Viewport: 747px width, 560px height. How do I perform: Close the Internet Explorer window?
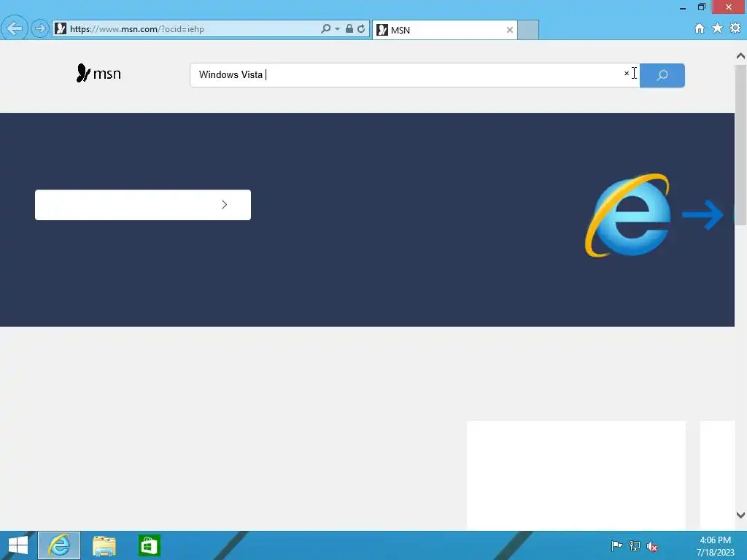729,7
